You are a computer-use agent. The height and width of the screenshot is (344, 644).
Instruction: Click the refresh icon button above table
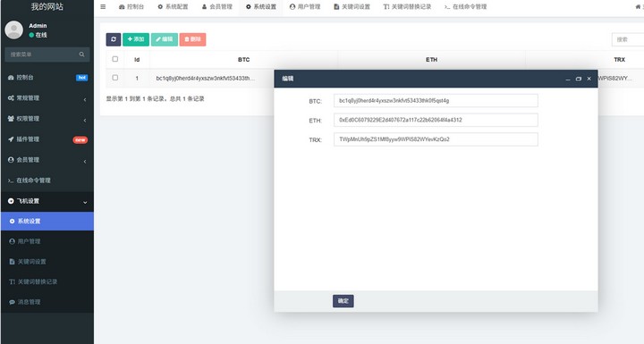pos(114,39)
